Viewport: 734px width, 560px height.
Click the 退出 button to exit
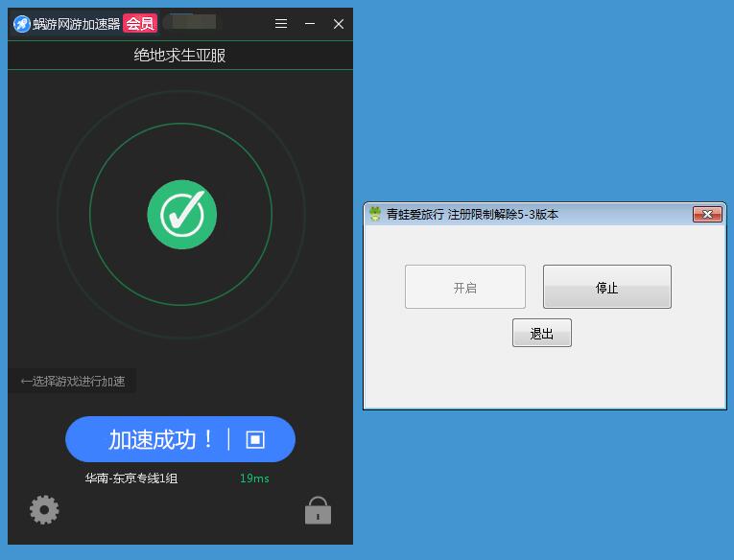[542, 333]
